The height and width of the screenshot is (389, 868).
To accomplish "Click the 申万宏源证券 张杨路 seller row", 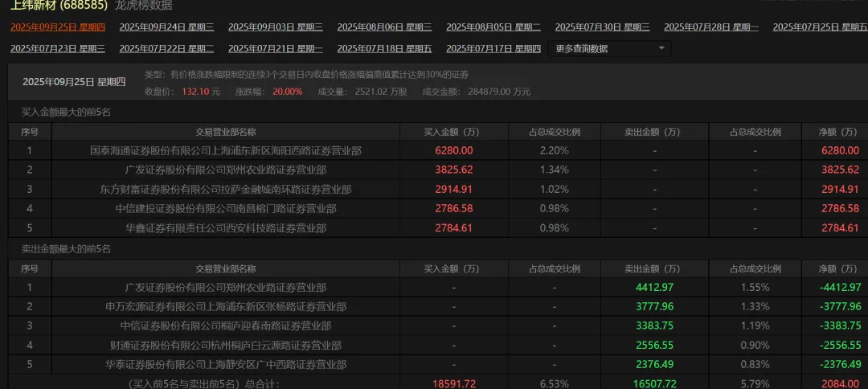I will pos(438,306).
